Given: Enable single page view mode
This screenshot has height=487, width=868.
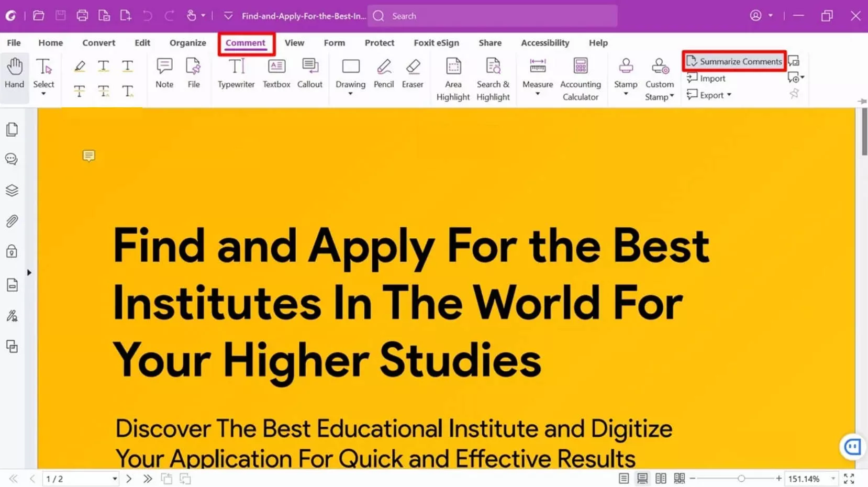Looking at the screenshot, I should 624,479.
